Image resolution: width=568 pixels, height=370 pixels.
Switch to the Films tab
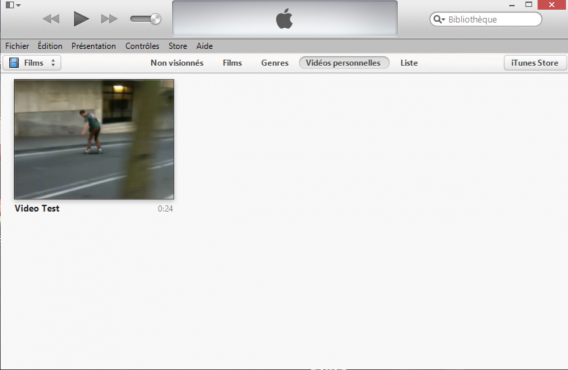tap(232, 63)
